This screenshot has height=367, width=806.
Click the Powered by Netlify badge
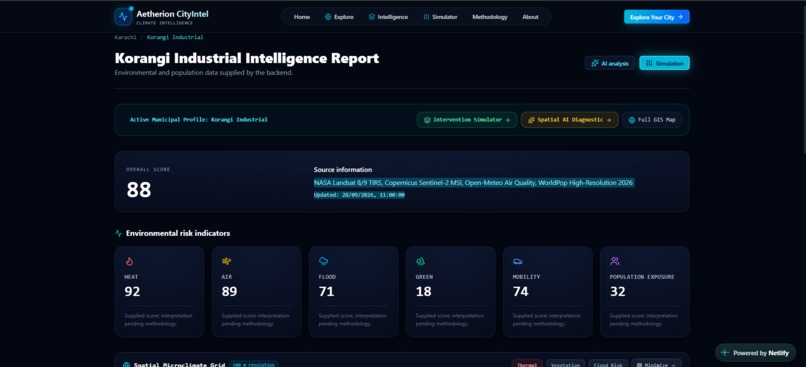pyautogui.click(x=755, y=353)
